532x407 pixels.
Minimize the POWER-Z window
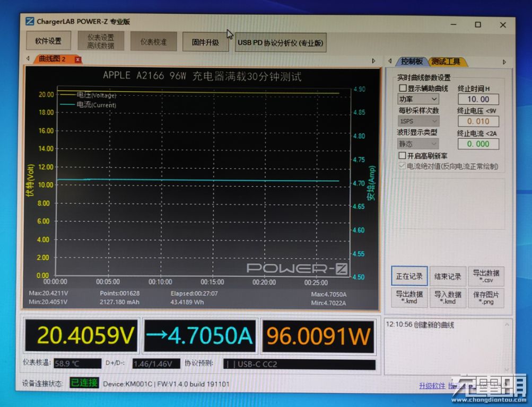pos(454,24)
